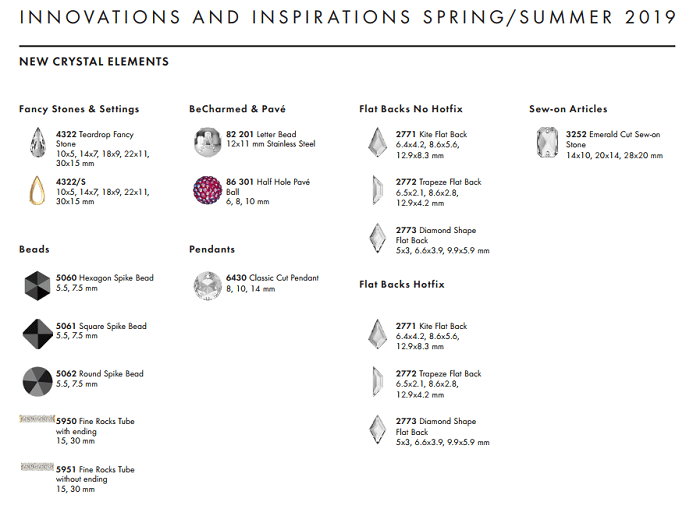Click the Fancy Stones & Settings heading
This screenshot has width=700, height=509.
(x=79, y=109)
